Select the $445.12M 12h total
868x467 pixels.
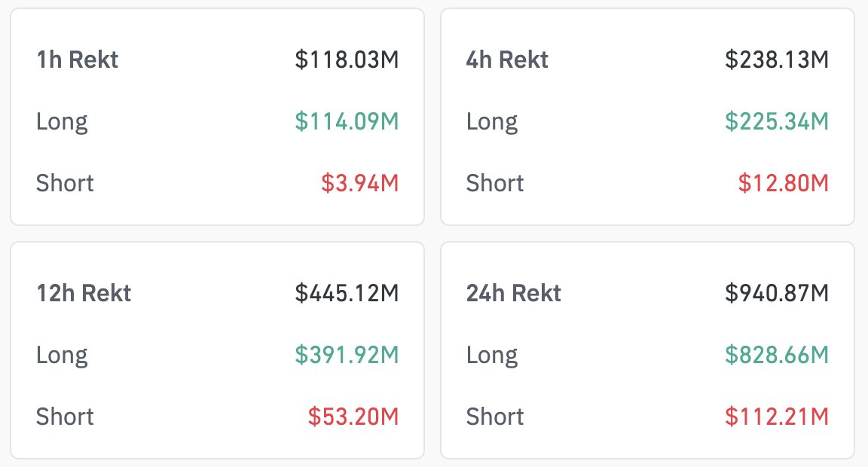[347, 293]
